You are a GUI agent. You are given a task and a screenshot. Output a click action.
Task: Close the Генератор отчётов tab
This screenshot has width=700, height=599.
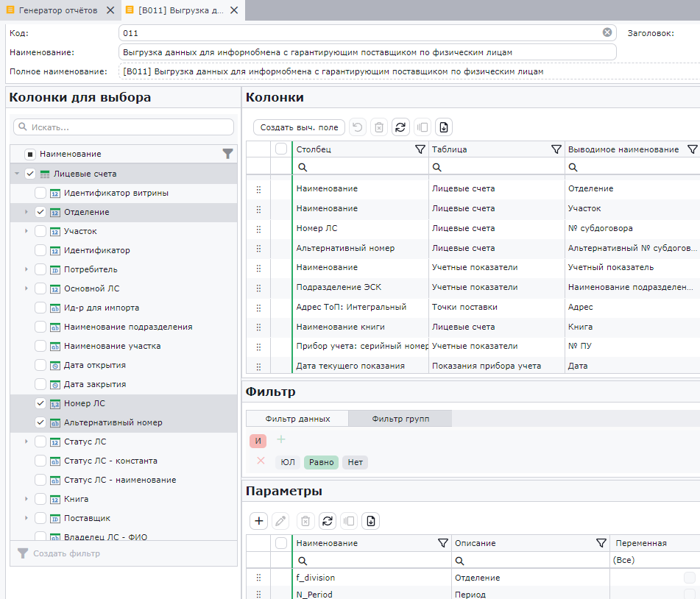pyautogui.click(x=110, y=10)
